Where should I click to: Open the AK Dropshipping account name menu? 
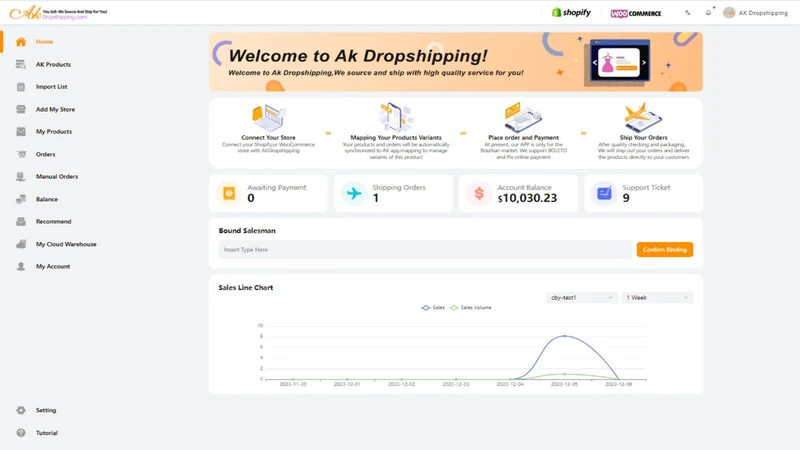pos(763,13)
